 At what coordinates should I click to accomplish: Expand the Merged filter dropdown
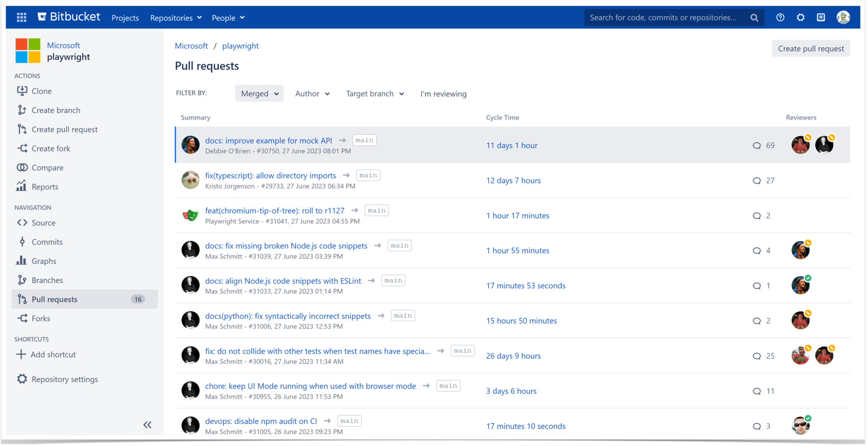[x=259, y=93]
